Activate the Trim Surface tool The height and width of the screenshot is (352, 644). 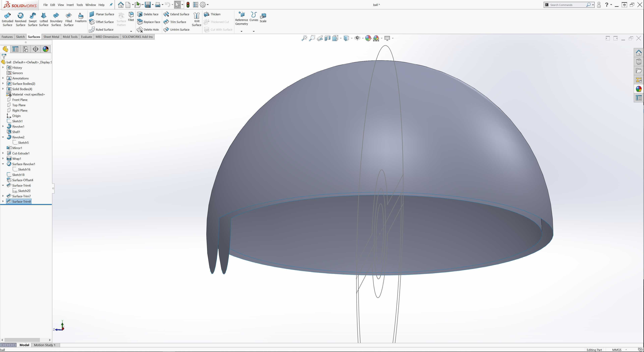click(x=175, y=22)
